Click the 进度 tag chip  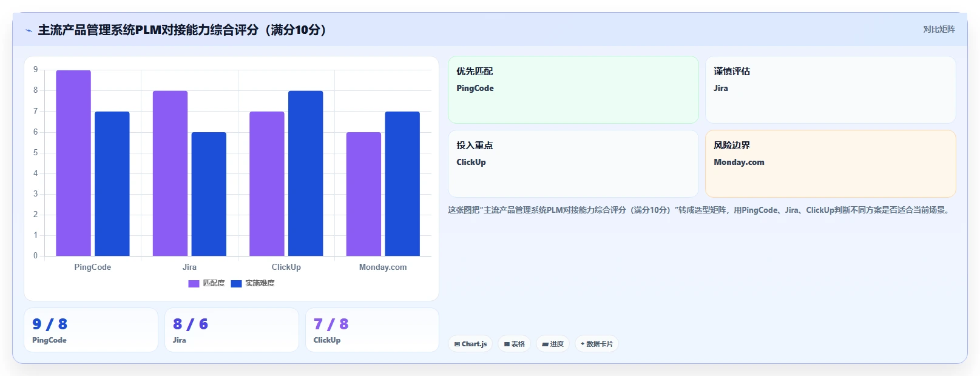coord(553,344)
